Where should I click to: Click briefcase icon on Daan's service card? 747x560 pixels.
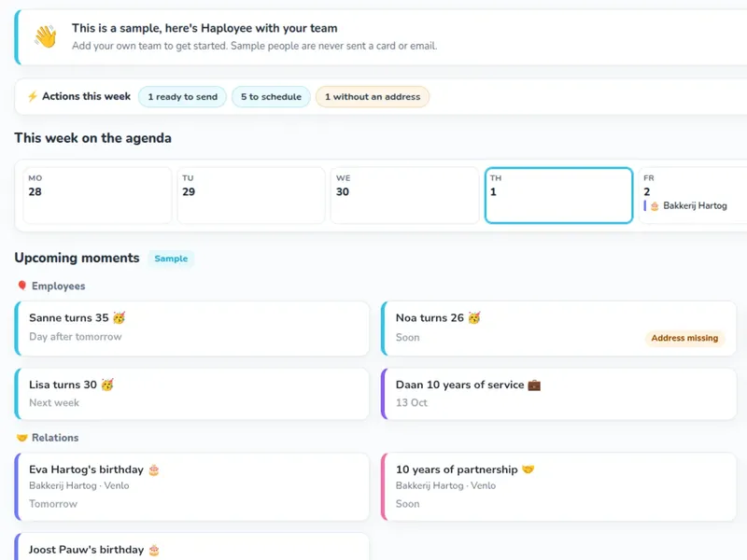coord(534,385)
